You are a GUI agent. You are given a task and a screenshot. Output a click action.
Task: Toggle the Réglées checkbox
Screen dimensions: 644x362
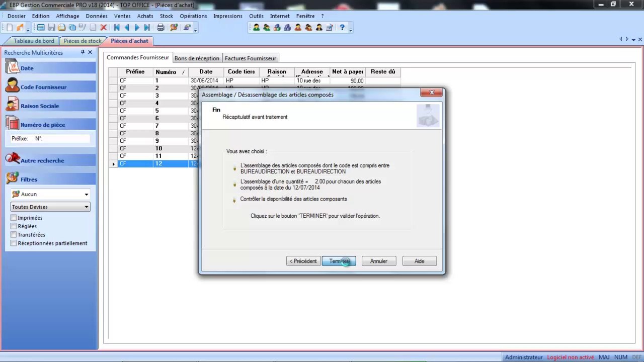pyautogui.click(x=14, y=226)
